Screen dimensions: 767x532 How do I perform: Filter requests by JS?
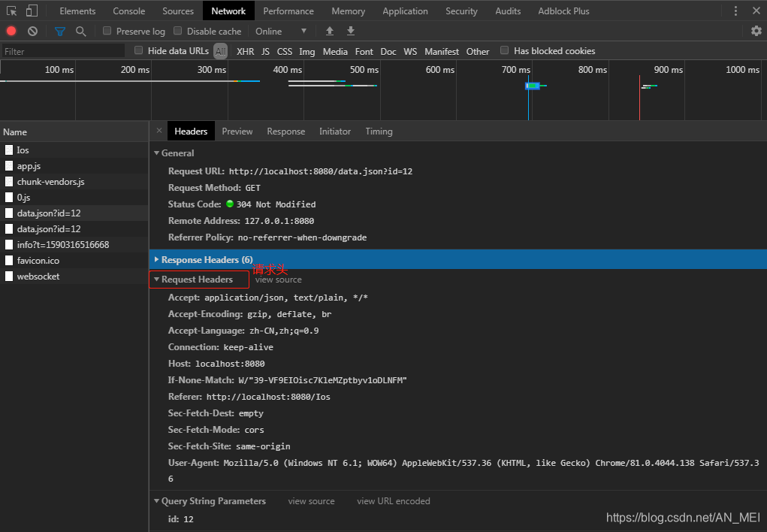point(265,51)
